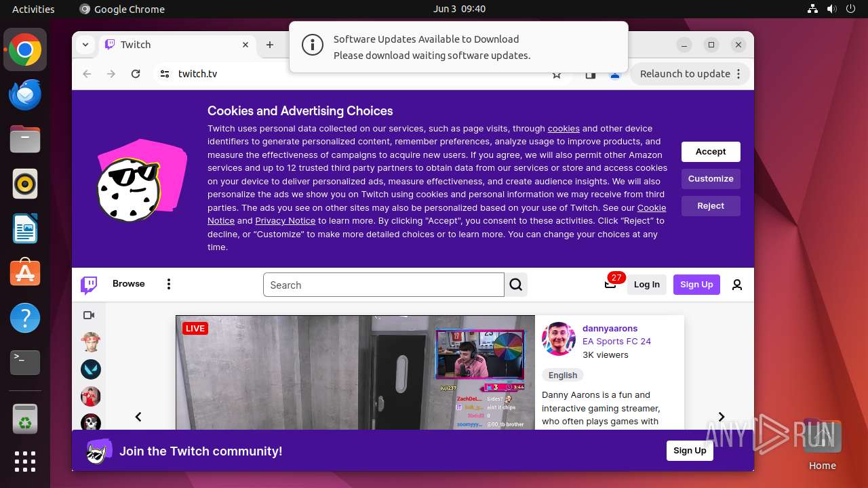This screenshot has height=488, width=868.
Task: Go forward in browser history
Action: tap(111, 74)
